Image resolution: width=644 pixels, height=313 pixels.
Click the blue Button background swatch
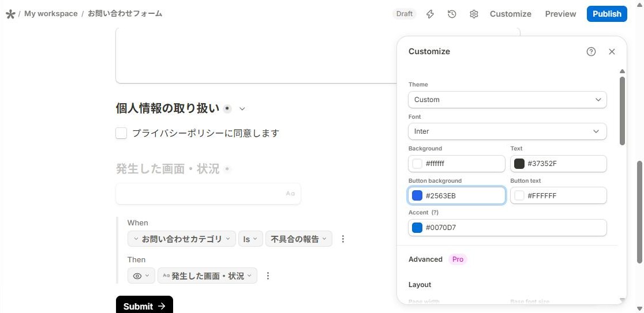tap(417, 195)
